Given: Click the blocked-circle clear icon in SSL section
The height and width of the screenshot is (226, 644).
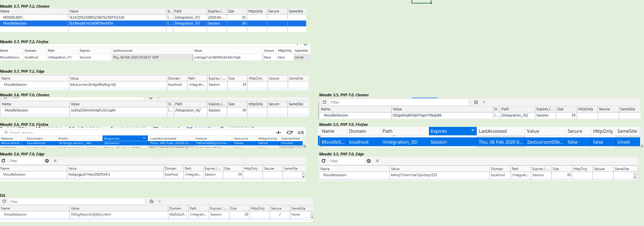Looking at the screenshot, I should [152, 201].
